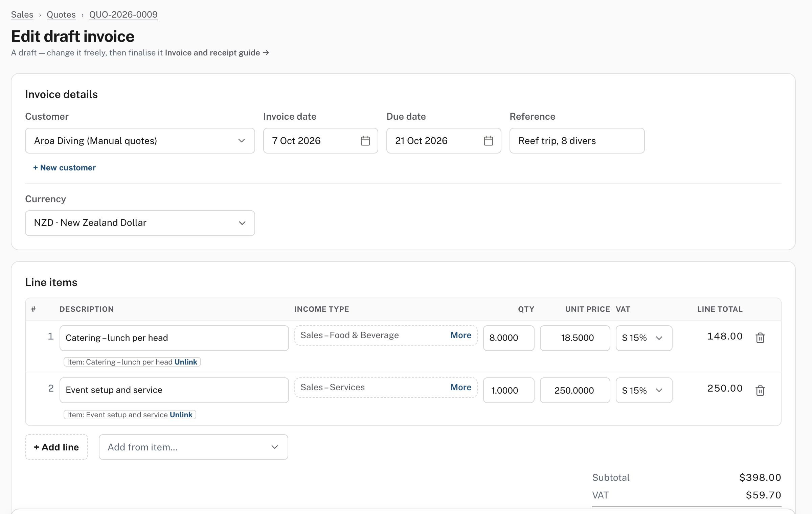
Task: Change VAT rate on Event setup line
Action: tap(644, 390)
